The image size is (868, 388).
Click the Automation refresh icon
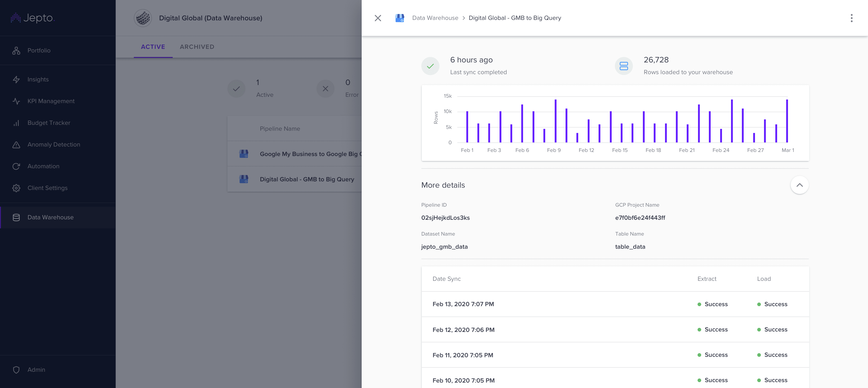[x=16, y=166]
